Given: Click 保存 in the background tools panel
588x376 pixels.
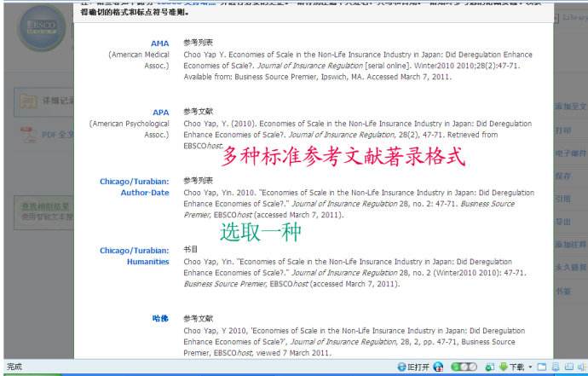Looking at the screenshot, I should [x=563, y=176].
